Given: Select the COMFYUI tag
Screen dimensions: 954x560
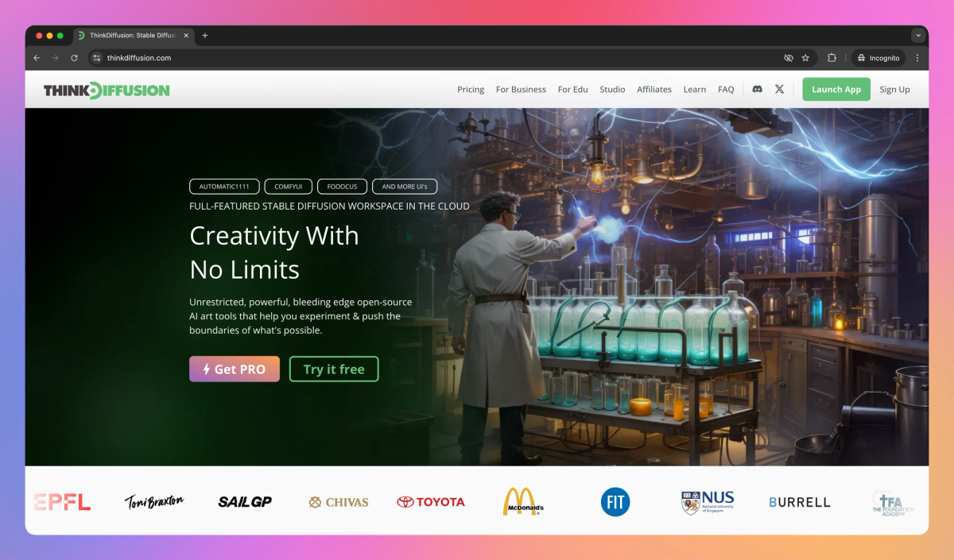Looking at the screenshot, I should pos(289,187).
